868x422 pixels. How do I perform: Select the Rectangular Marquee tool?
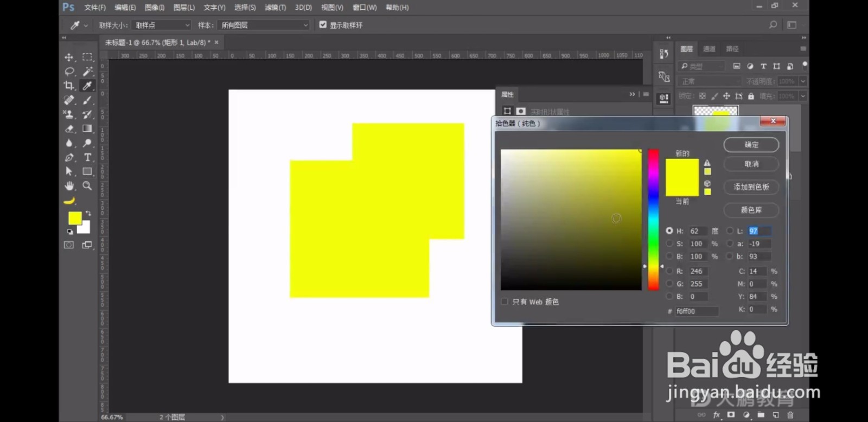87,57
